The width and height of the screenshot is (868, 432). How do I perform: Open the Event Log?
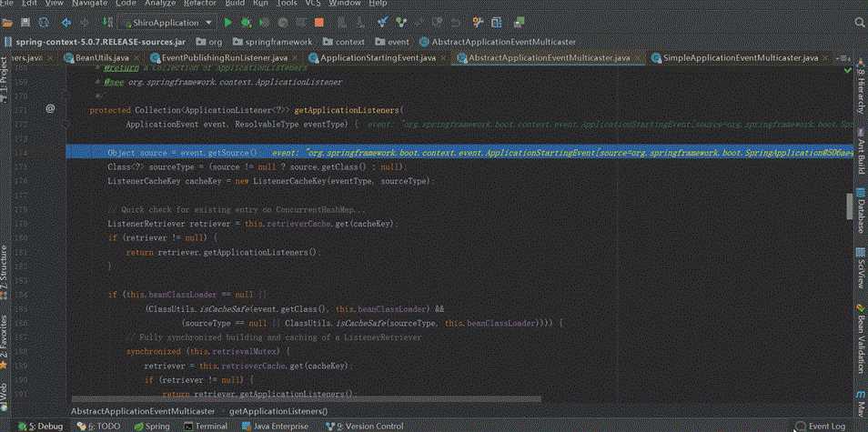pos(821,426)
